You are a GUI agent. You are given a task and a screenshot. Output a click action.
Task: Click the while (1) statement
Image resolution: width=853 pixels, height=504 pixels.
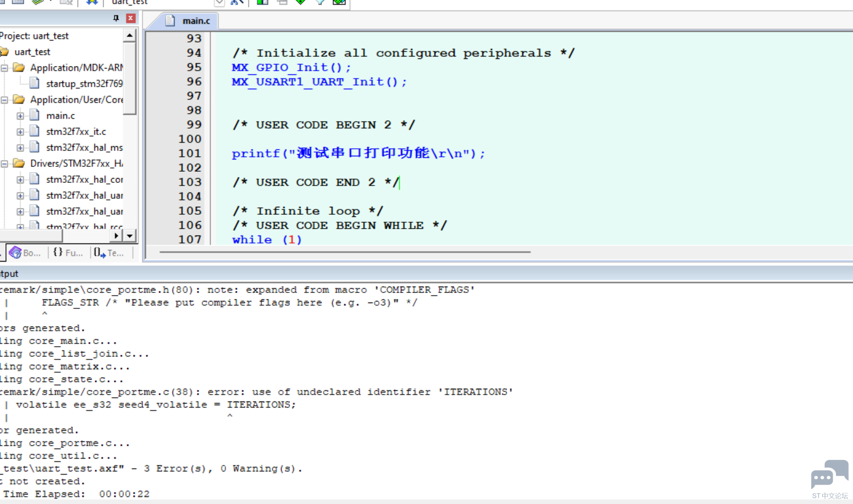pos(267,240)
